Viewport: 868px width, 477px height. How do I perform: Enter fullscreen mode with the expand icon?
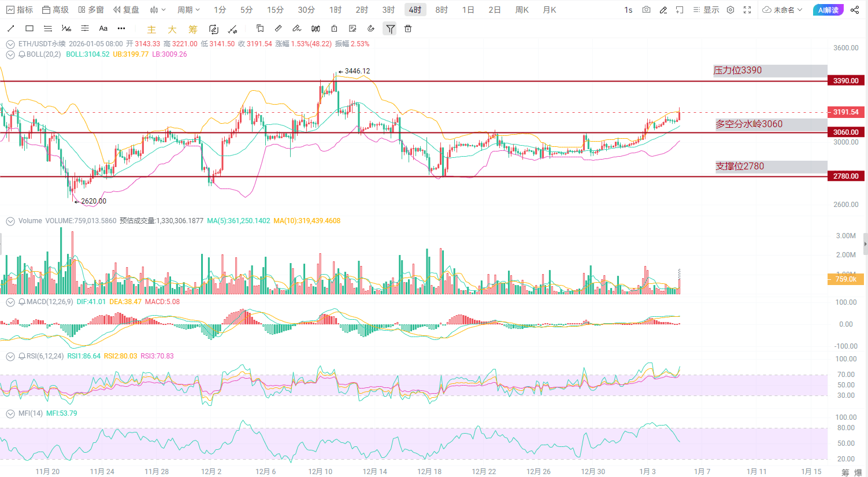pos(747,10)
